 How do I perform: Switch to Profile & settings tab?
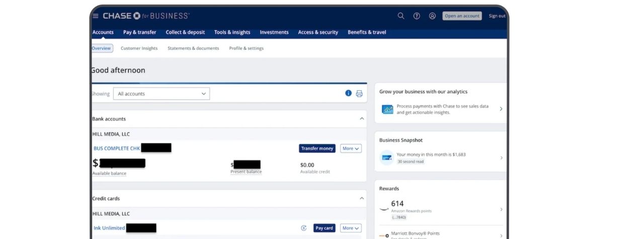click(x=247, y=48)
